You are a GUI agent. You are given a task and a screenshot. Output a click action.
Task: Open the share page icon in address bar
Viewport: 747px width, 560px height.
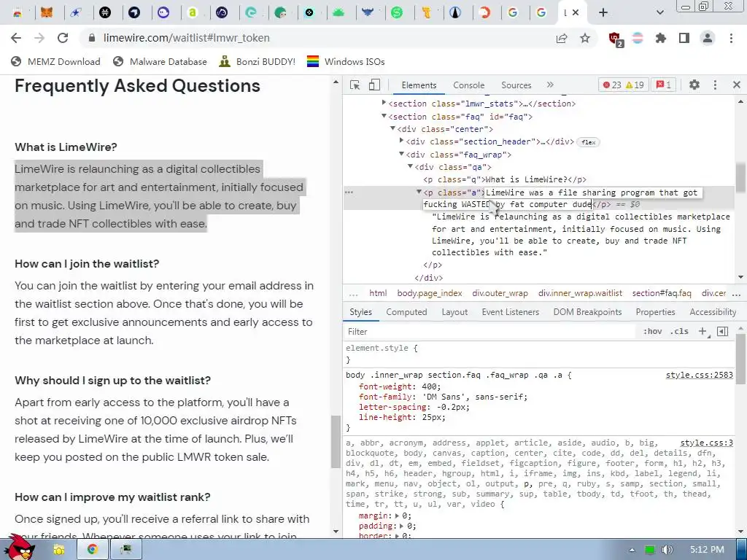(562, 38)
